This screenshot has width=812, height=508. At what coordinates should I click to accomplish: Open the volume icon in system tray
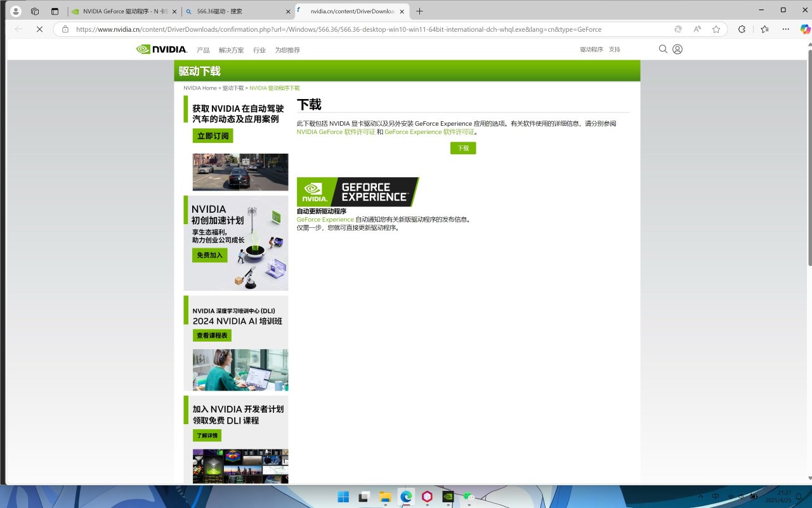[740, 497]
